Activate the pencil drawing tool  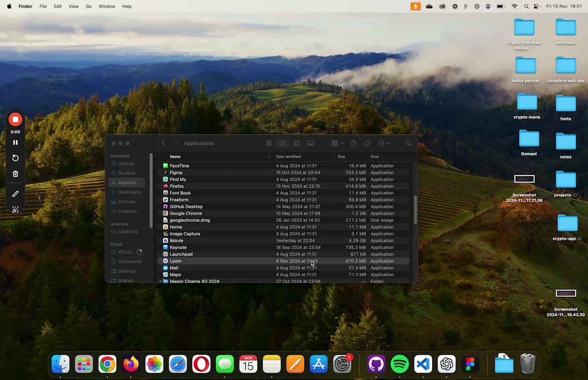pos(15,194)
